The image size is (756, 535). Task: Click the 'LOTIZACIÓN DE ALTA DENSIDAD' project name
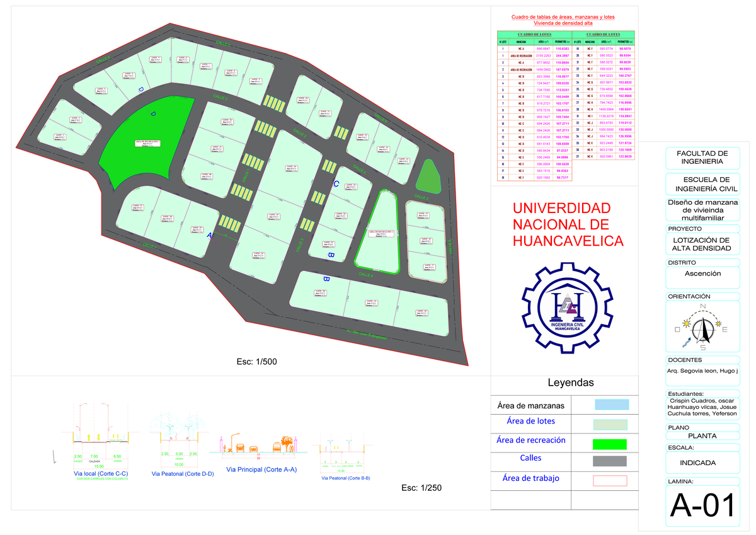702,244
